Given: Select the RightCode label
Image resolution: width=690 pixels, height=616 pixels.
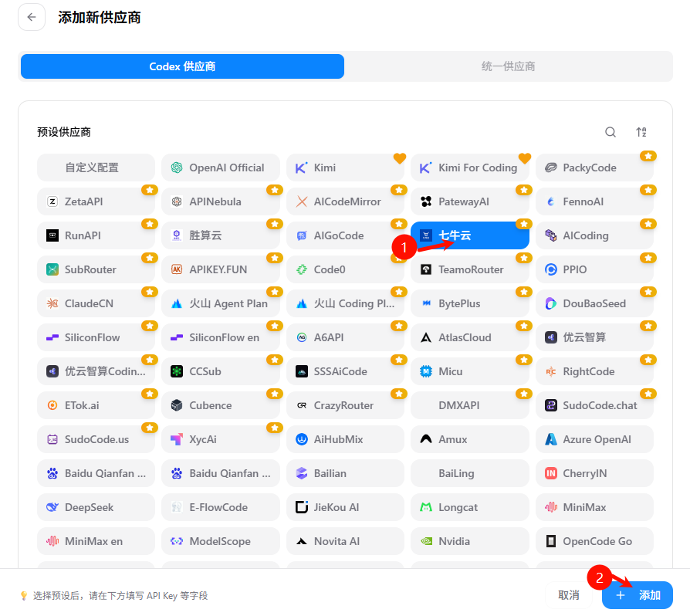Looking at the screenshot, I should tap(589, 371).
